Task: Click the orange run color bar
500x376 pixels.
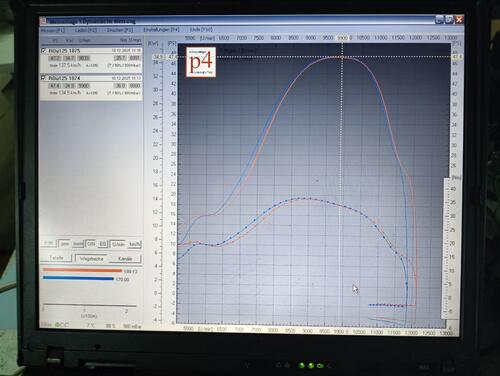Action: tap(82, 270)
